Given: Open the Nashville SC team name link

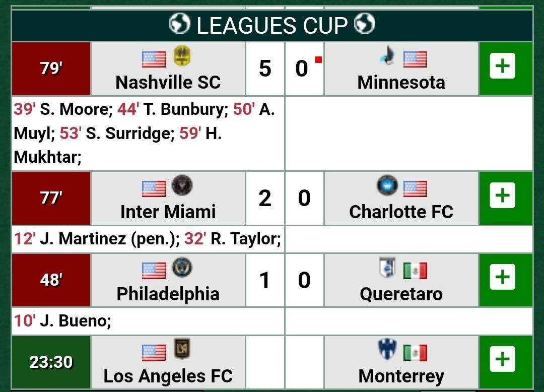Looking at the screenshot, I should pos(168,82).
